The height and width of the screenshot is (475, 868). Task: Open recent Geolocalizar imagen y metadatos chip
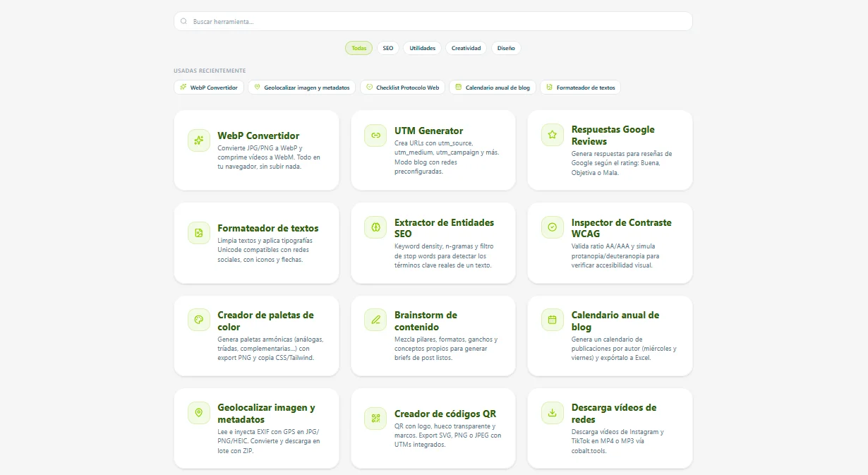tap(302, 88)
